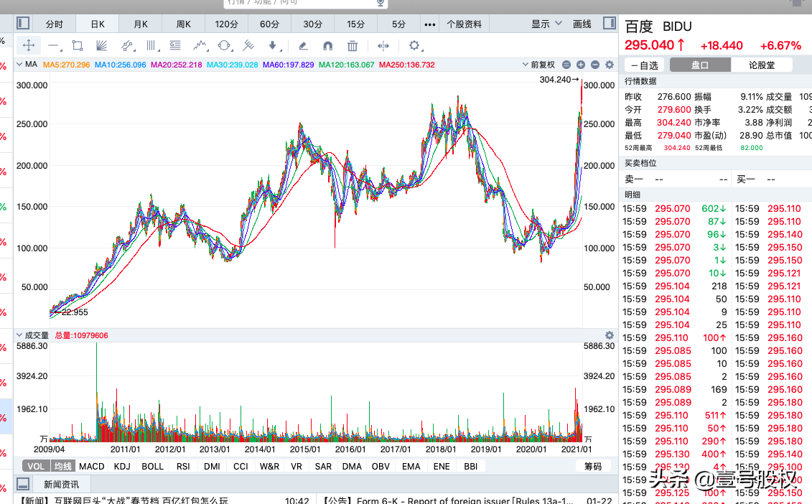Screen dimensions: 812x504
Task: Switch to the 周K weekly chart tab
Action: point(184,24)
